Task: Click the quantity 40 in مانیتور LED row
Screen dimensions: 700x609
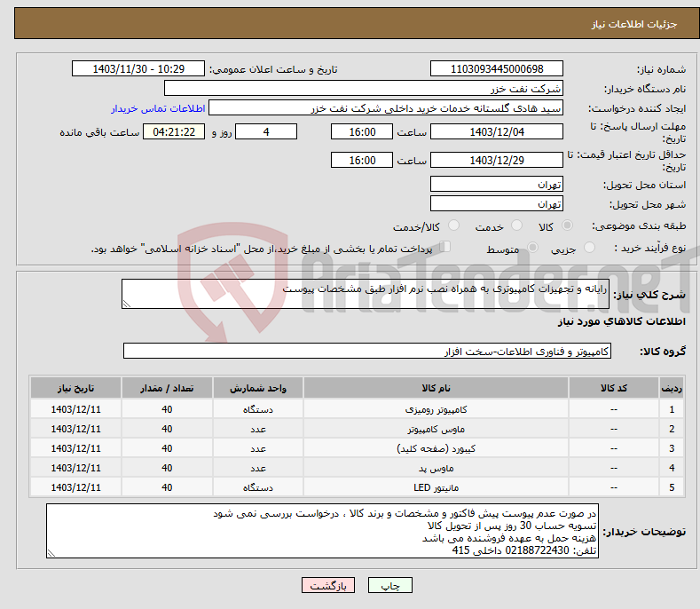Action: 167,487
